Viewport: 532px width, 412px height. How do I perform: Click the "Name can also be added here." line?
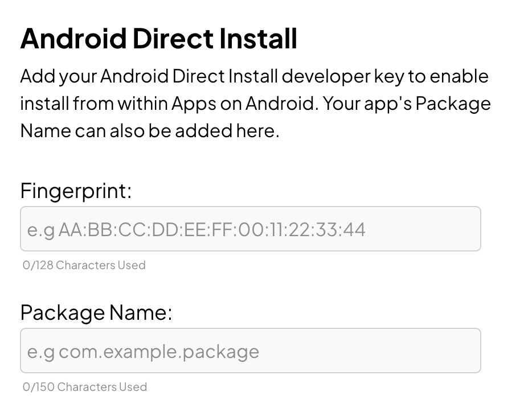click(150, 131)
